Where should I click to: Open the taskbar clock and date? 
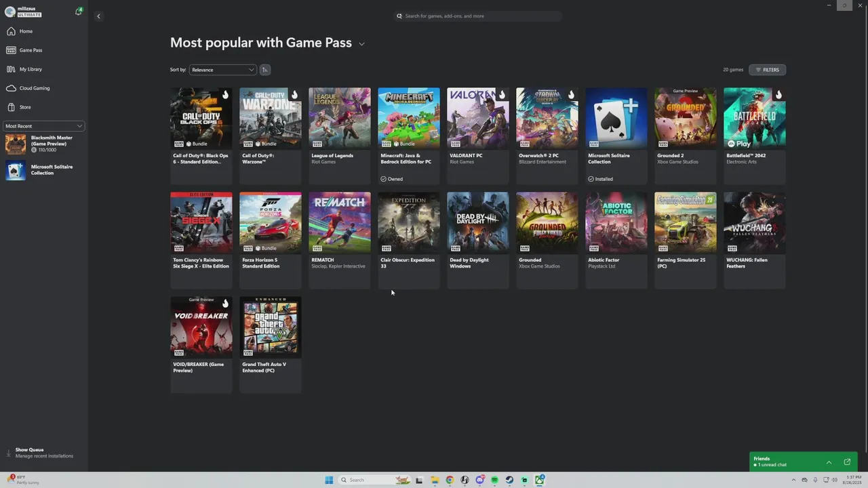point(852,480)
